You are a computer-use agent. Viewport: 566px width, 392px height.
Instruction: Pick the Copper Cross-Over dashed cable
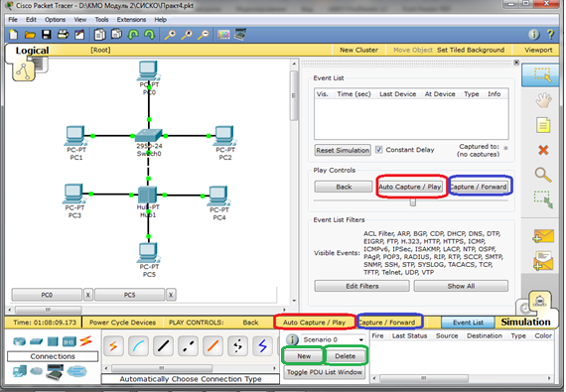[188, 346]
